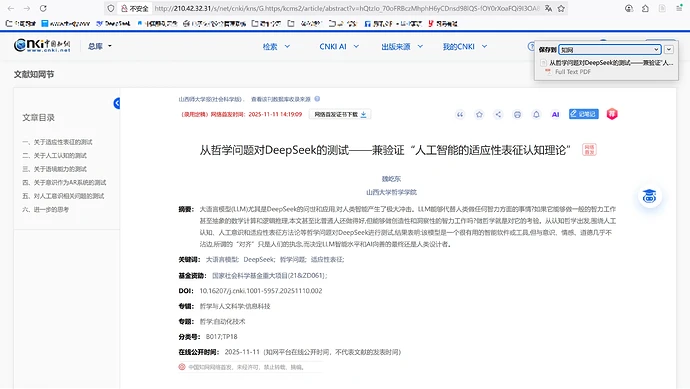
Task: Expand the chevron next to 检索
Action: [287, 46]
